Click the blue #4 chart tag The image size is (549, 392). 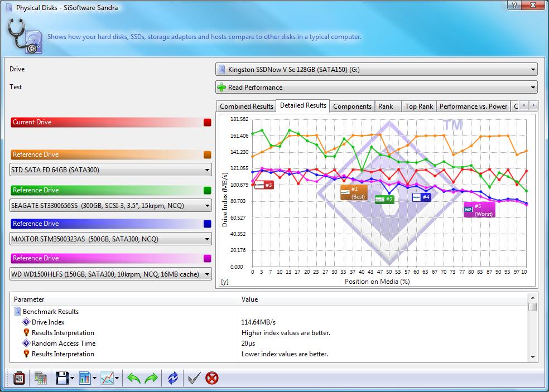point(422,197)
